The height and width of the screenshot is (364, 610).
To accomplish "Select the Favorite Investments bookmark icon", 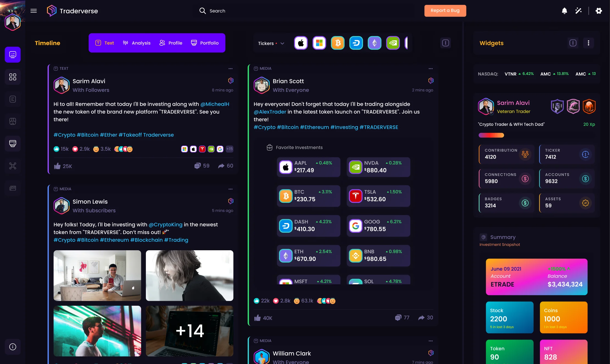I will pos(269,147).
